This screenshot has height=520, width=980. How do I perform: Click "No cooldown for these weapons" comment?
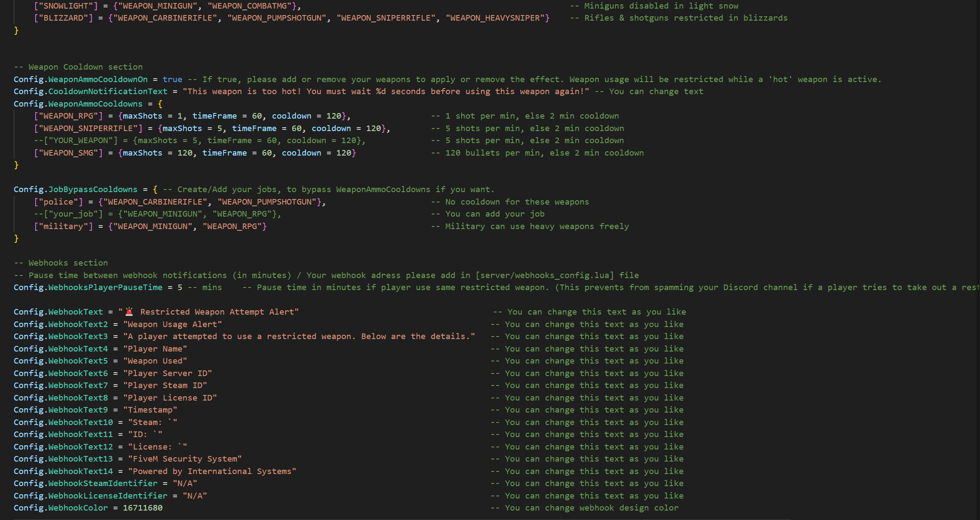click(x=510, y=202)
